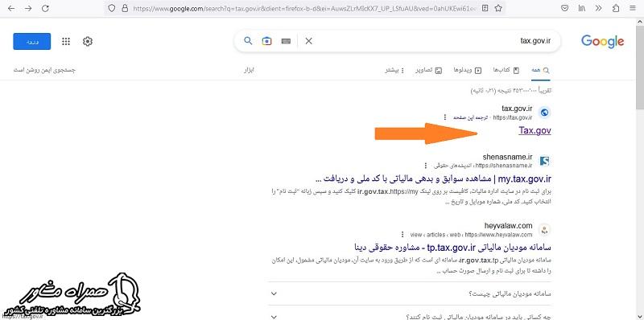Switch to the 'کتاب‌ها' books tab

coord(506,70)
